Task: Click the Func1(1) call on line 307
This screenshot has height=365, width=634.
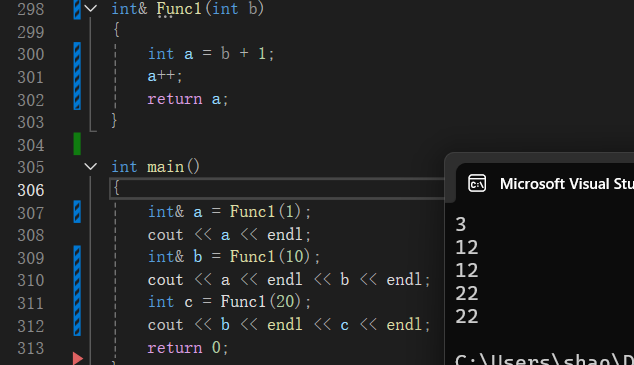Action: click(x=265, y=211)
